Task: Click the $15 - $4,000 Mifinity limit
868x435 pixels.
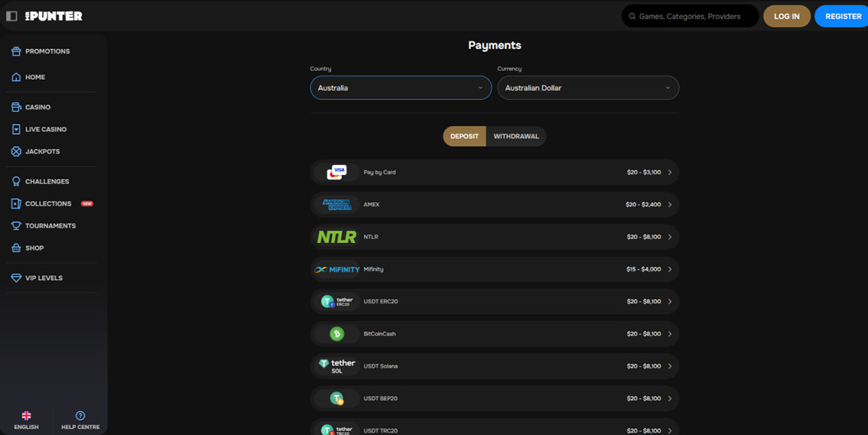Action: click(x=644, y=269)
